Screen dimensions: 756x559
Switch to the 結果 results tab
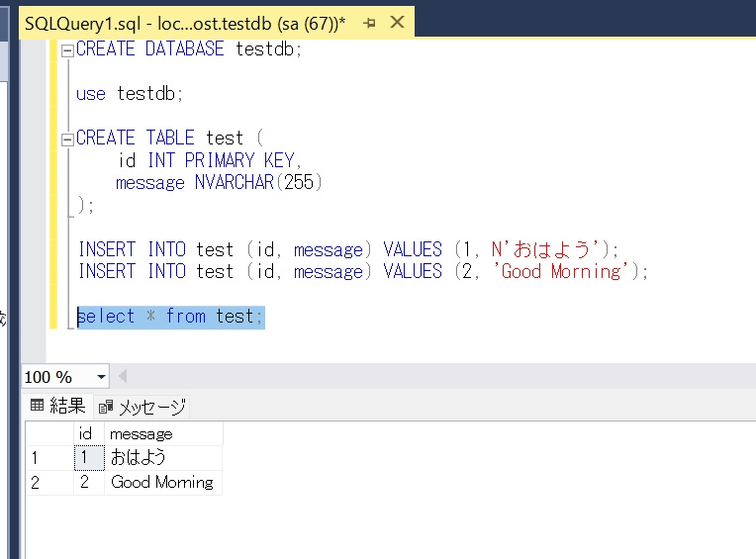(x=57, y=406)
